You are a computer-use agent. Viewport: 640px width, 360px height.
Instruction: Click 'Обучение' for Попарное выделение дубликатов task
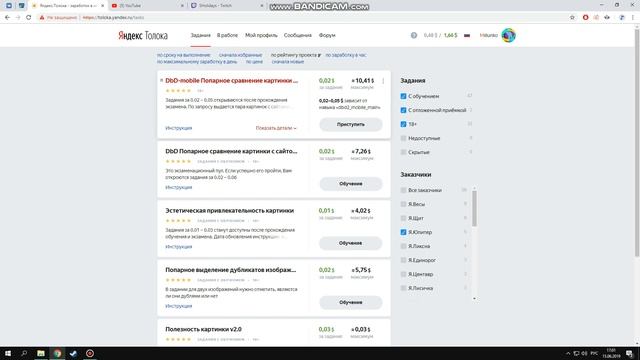coord(351,303)
